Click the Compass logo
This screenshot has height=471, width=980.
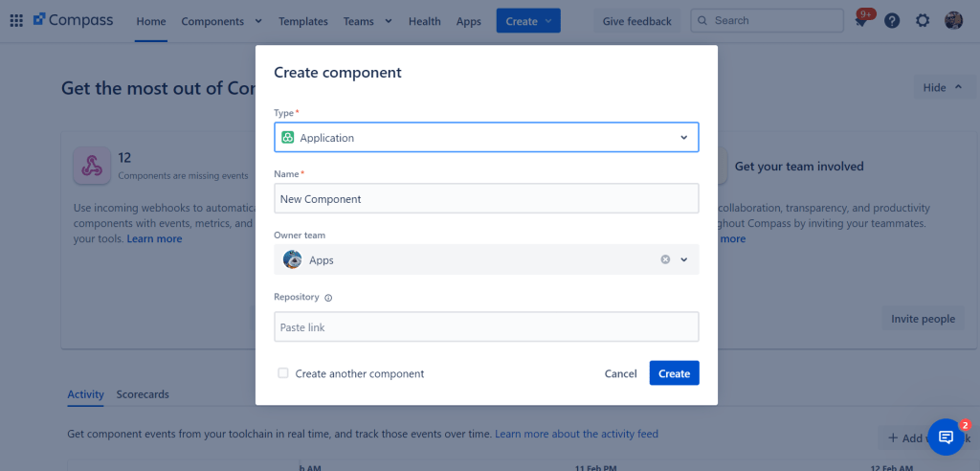coord(74,20)
